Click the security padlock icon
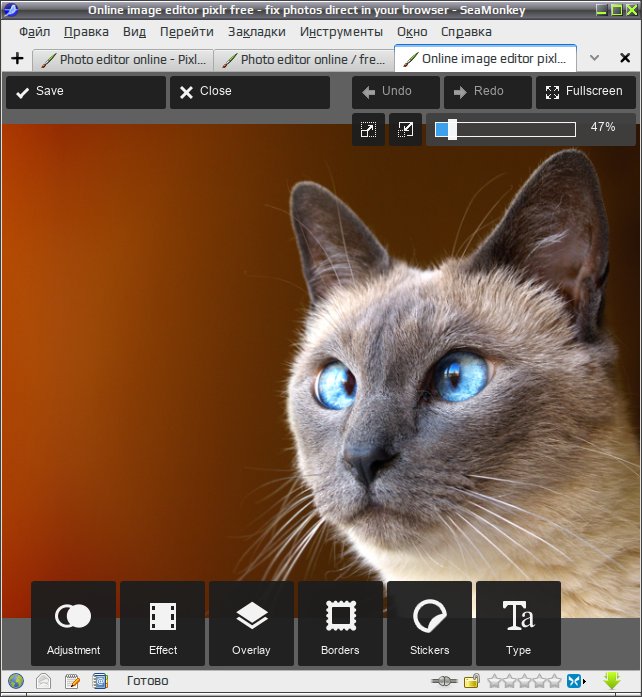 coord(472,681)
